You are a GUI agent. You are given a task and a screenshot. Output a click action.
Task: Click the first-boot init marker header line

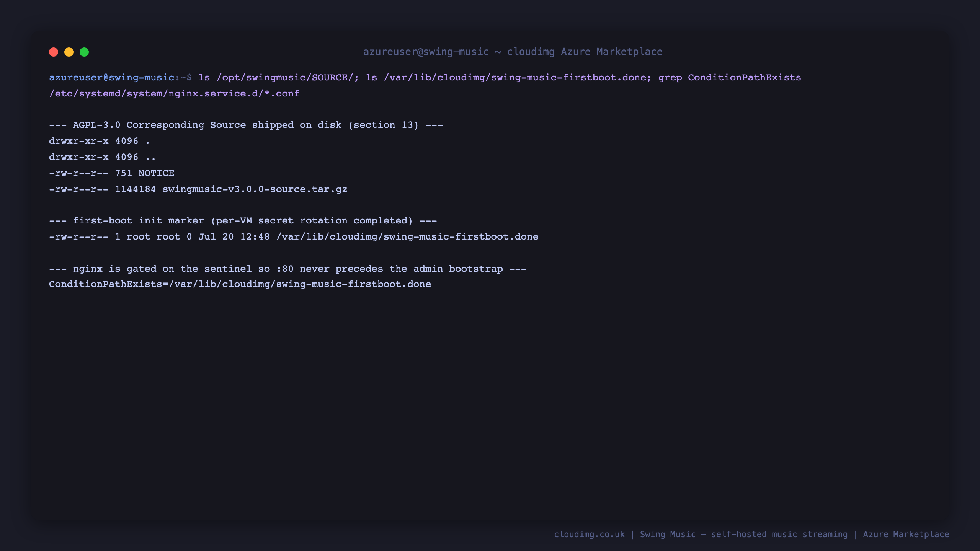[243, 221]
